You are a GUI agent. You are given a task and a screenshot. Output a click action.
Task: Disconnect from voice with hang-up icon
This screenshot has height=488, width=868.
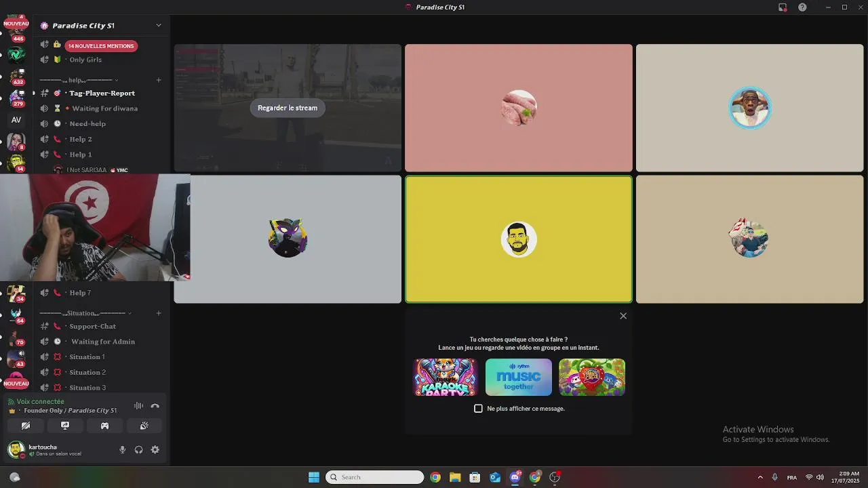coord(155,406)
